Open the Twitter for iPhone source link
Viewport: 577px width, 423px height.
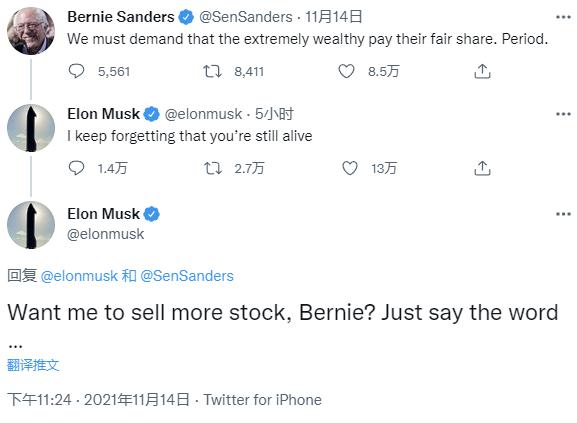point(262,400)
